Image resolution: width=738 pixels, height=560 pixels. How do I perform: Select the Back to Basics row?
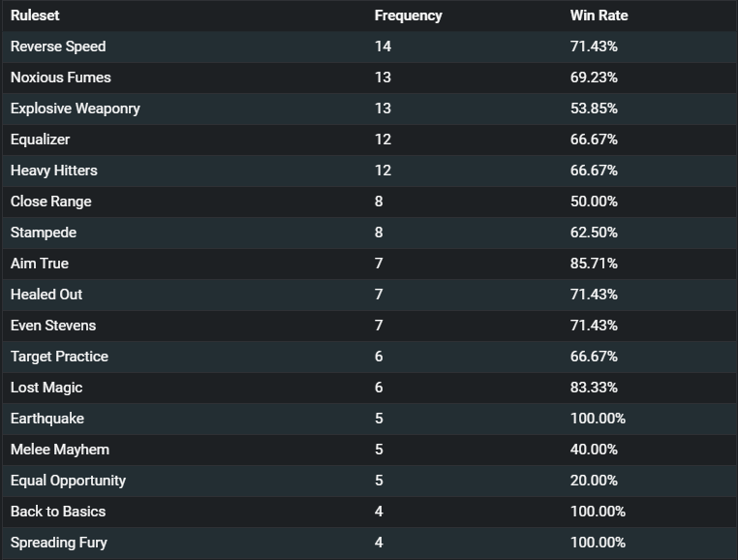[370, 512]
